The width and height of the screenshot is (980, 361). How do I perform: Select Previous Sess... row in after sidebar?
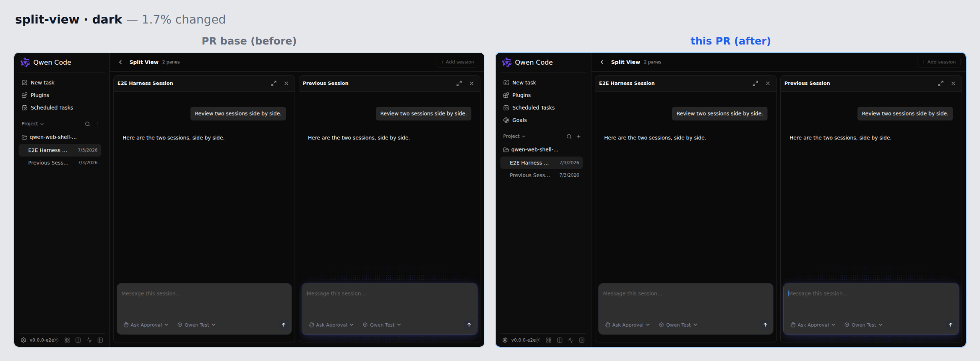(542, 175)
